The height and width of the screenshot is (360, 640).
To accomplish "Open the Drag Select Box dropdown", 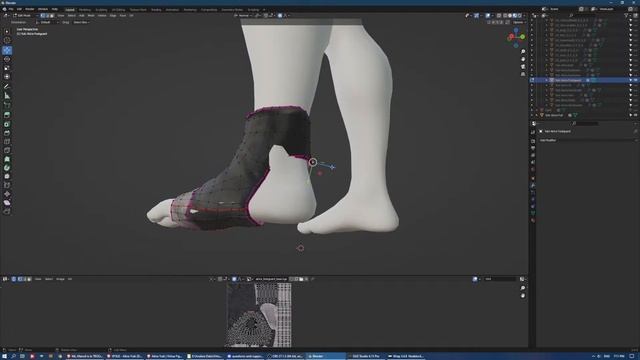I will click(82, 22).
